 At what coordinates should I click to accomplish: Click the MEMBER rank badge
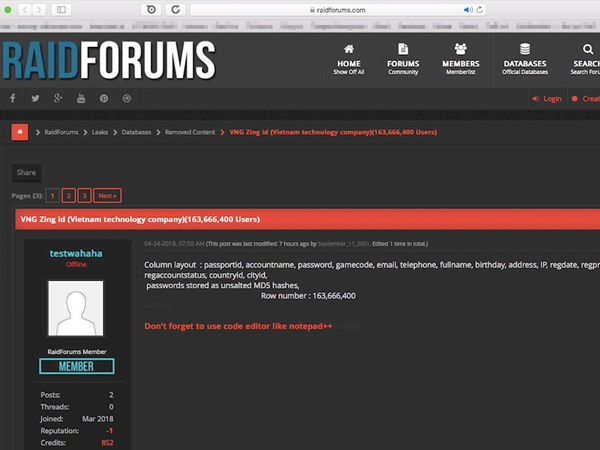click(x=77, y=366)
